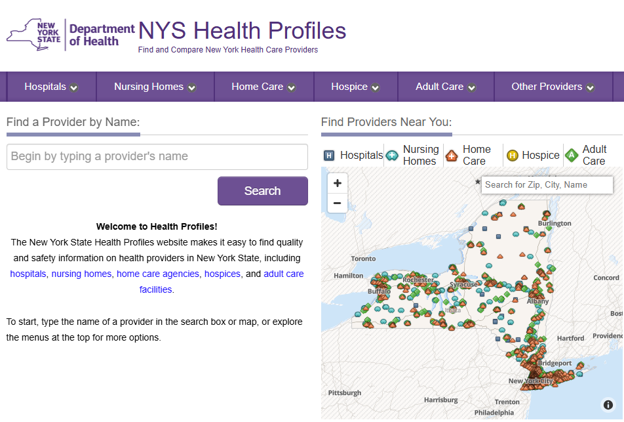
Task: Toggle the Nursing Homes map layer label
Action: coord(421,155)
